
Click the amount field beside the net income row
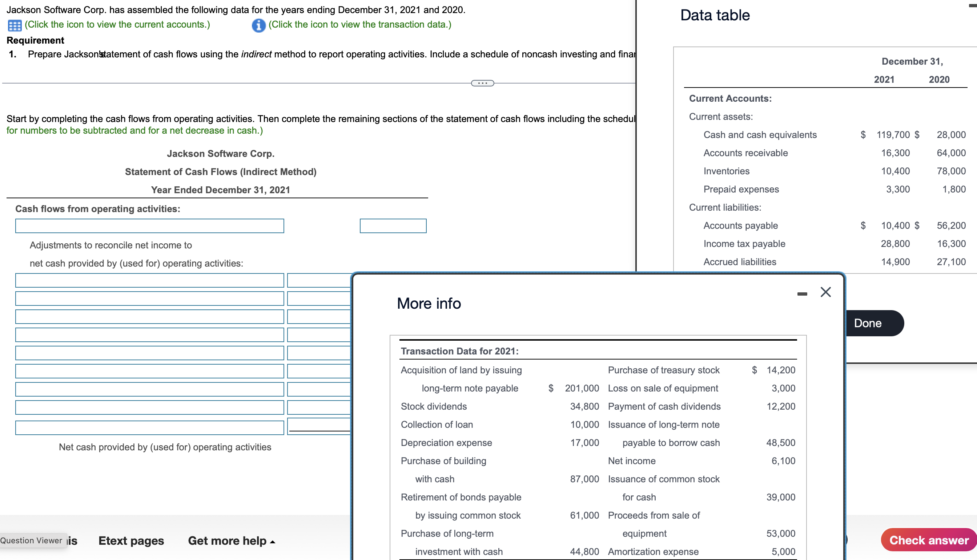pyautogui.click(x=393, y=226)
